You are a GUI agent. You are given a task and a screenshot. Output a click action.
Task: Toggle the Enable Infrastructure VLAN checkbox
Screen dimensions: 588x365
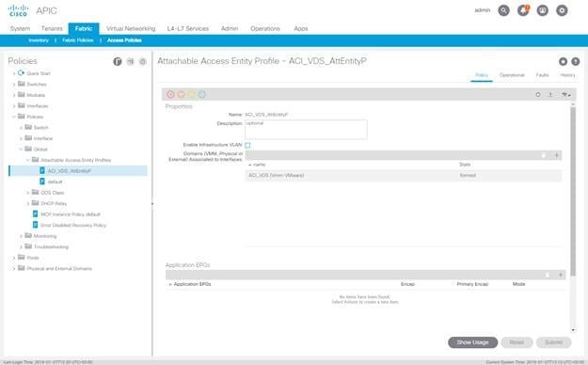tap(247, 145)
